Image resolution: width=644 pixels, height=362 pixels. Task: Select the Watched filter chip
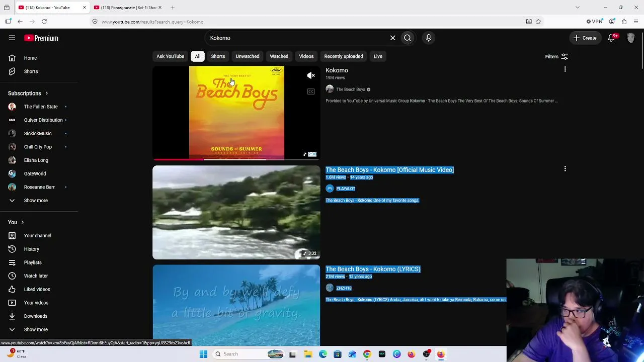[x=279, y=56]
